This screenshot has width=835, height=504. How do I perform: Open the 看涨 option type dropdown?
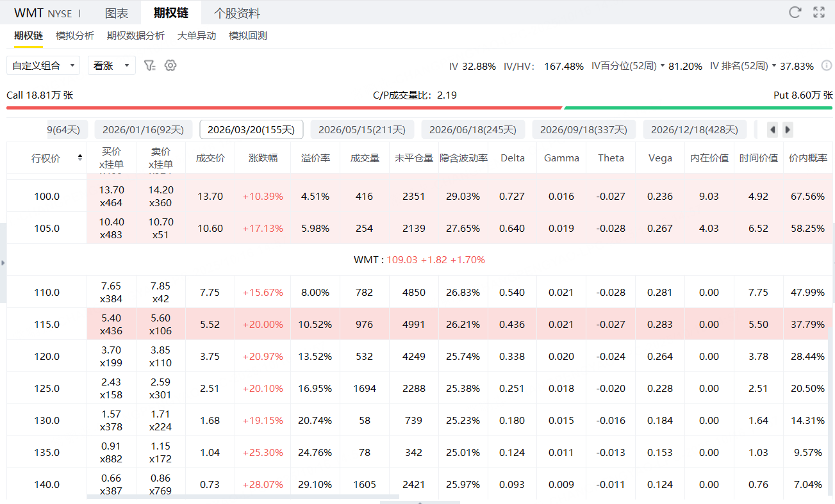pos(112,65)
